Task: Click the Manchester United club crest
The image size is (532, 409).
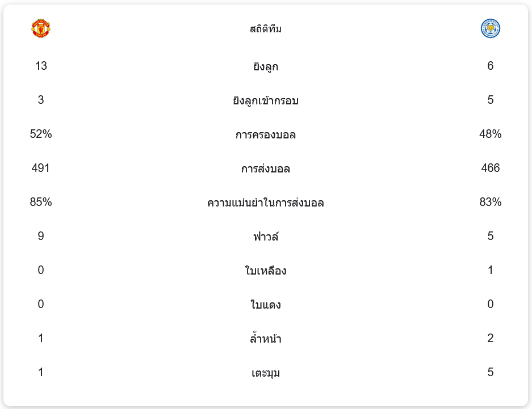Action: pyautogui.click(x=41, y=28)
